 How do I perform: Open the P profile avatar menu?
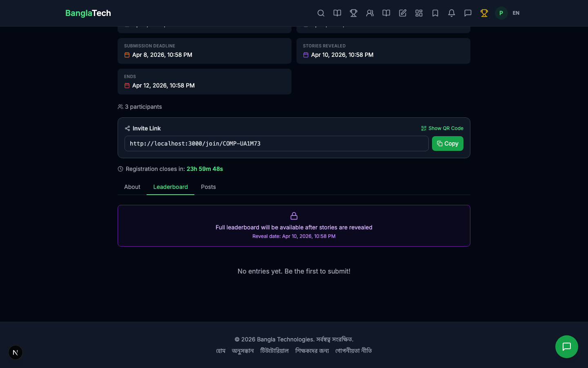pos(501,13)
